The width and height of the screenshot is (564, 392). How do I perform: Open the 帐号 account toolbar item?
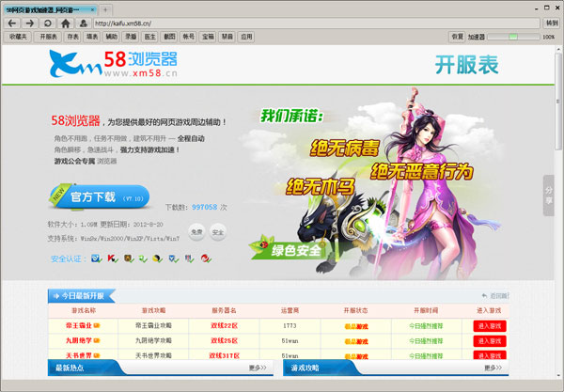pos(189,37)
